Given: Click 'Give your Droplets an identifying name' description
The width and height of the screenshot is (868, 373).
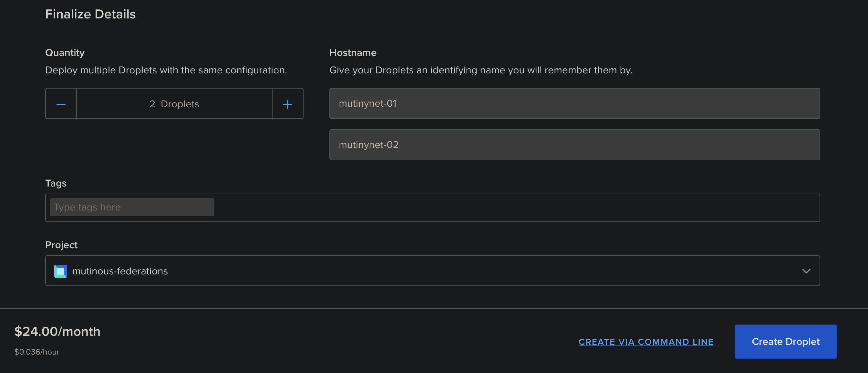Looking at the screenshot, I should pyautogui.click(x=481, y=70).
